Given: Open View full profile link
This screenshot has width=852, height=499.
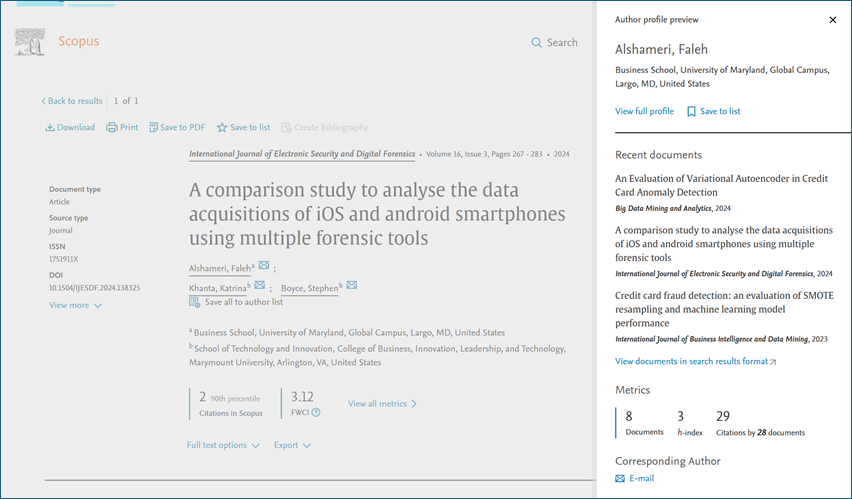Looking at the screenshot, I should tap(644, 112).
